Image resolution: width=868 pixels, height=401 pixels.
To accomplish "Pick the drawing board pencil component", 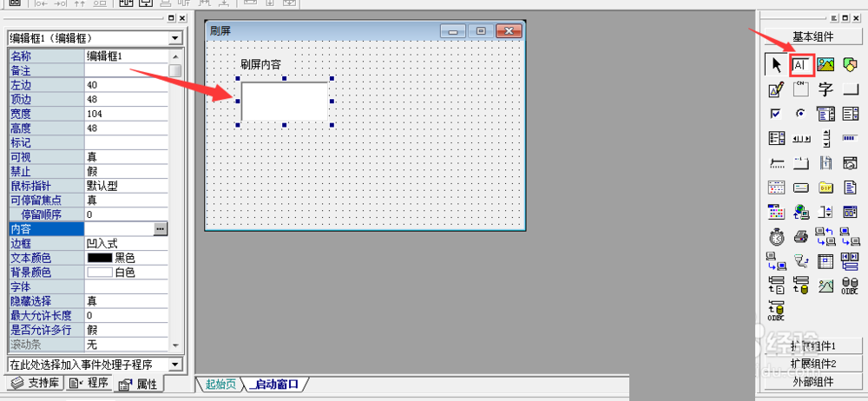I will pos(777,89).
